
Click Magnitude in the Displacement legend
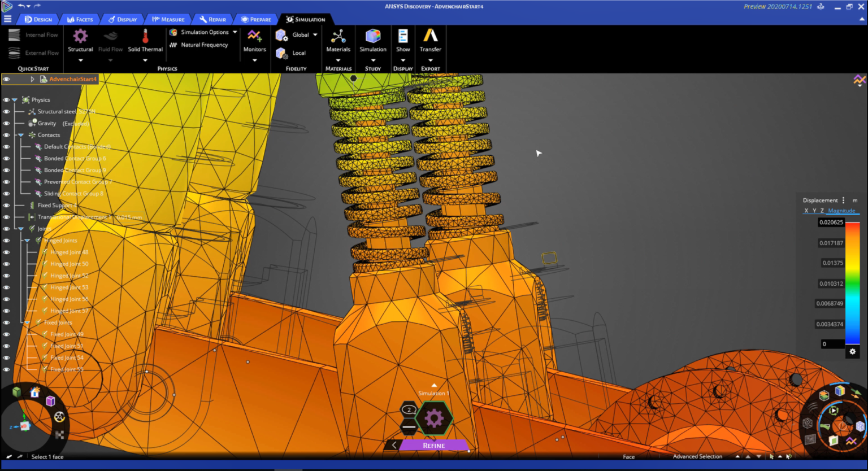[841, 210]
